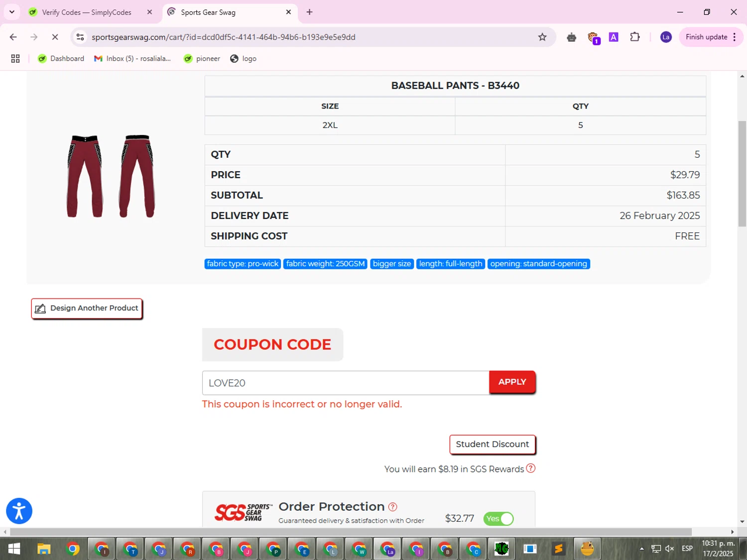Click the address bar URL
This screenshot has height=560, width=747.
click(223, 37)
